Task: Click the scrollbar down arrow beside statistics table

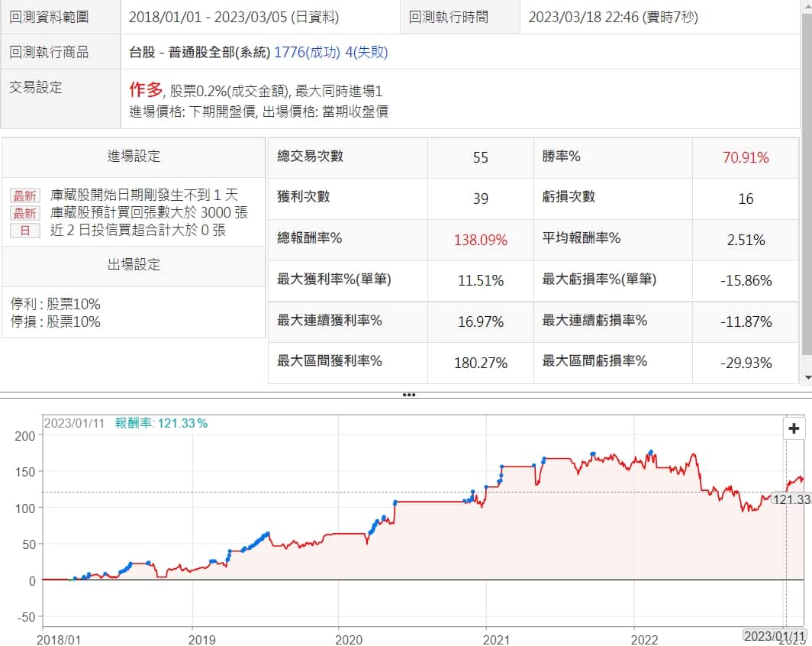Action: click(x=807, y=377)
